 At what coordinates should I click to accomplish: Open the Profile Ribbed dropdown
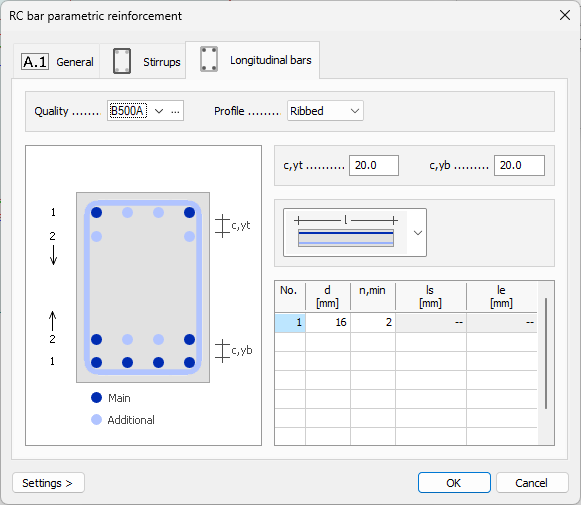pyautogui.click(x=325, y=111)
